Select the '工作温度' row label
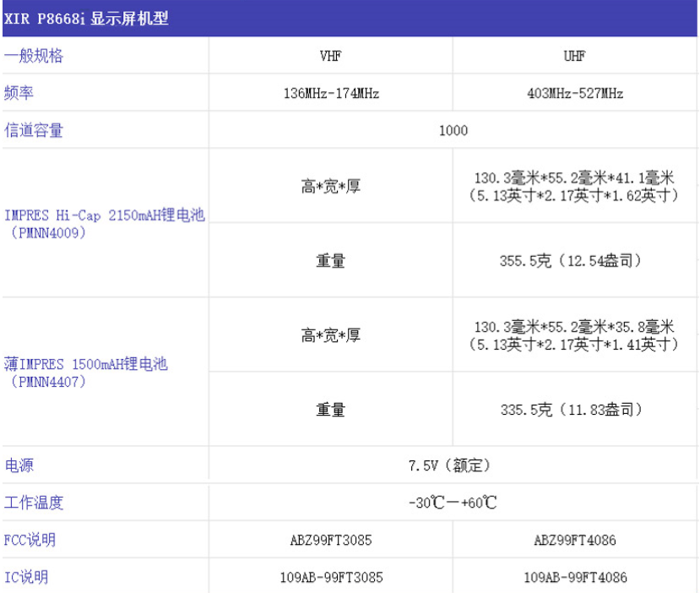This screenshot has height=593, width=700. 34,503
